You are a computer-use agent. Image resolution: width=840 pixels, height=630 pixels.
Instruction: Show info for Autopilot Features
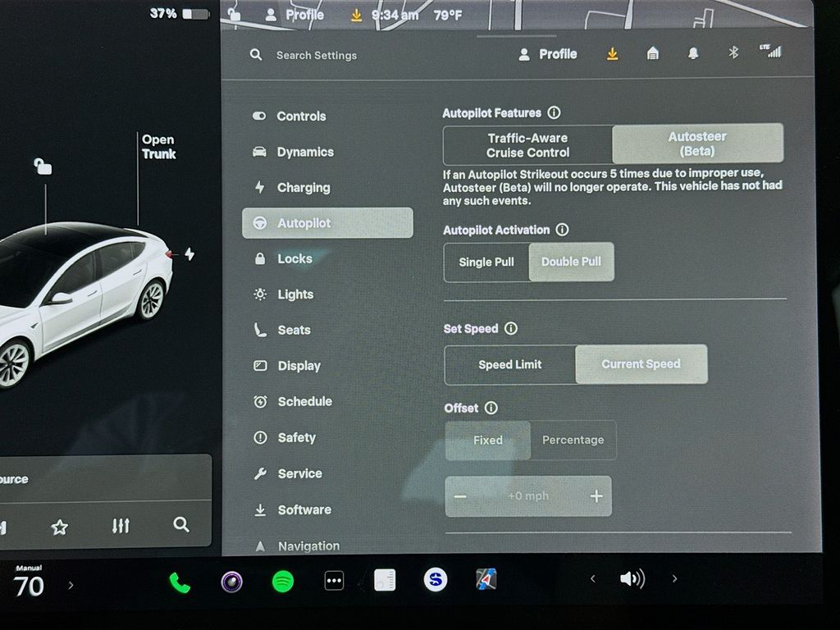pos(554,112)
